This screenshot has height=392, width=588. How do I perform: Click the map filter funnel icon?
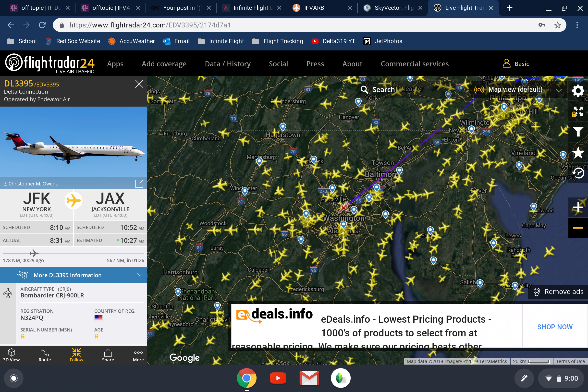point(578,132)
